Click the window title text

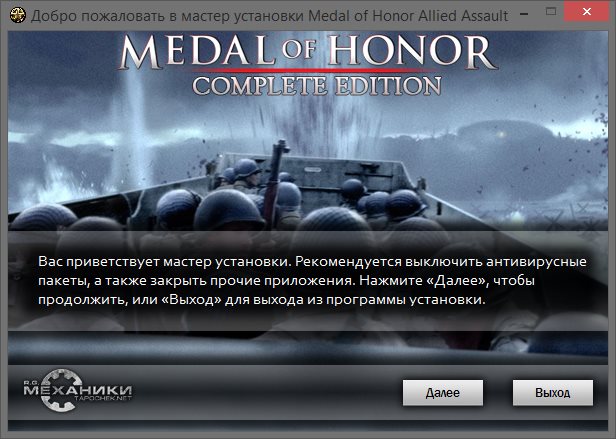pyautogui.click(x=270, y=16)
